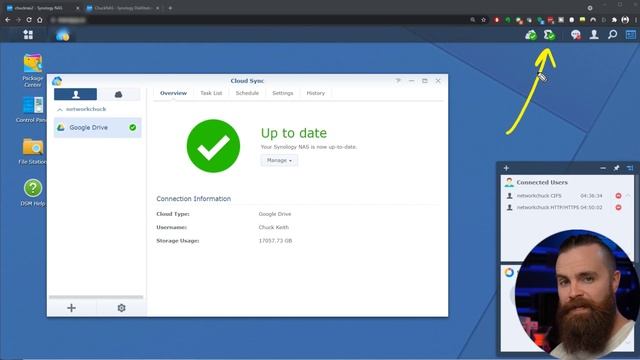Bookmark page with the star icon
This screenshot has width=640, height=360.
coord(483,20)
